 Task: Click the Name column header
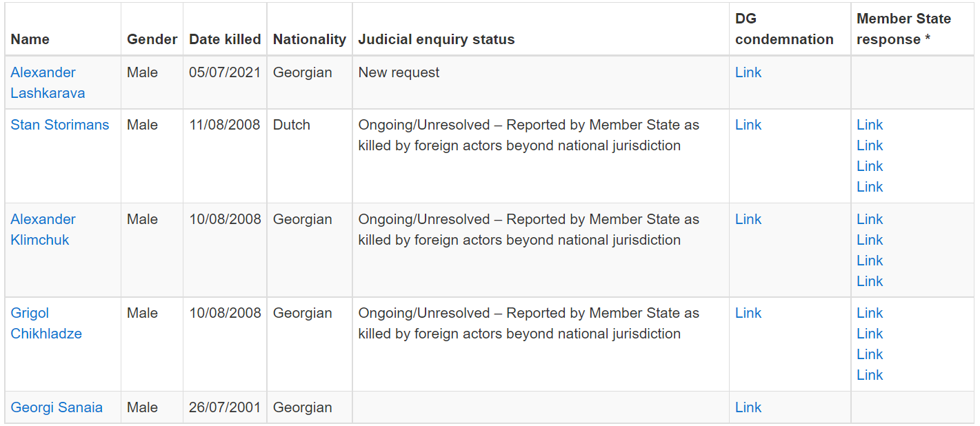click(x=30, y=39)
